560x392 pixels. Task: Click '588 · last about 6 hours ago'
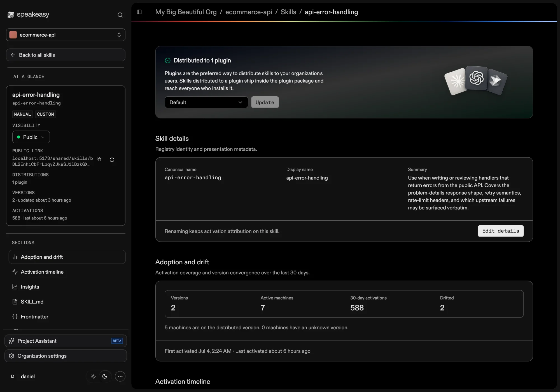pos(40,218)
